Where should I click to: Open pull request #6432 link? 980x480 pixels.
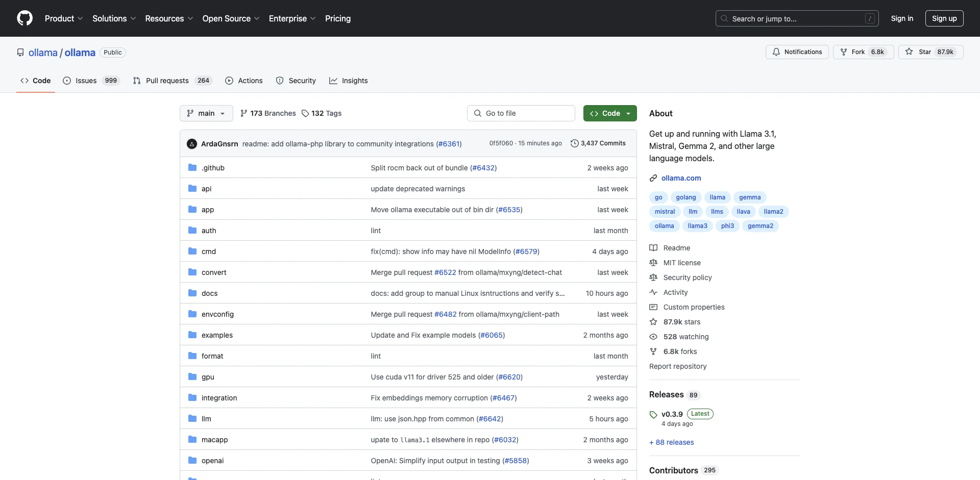point(483,168)
